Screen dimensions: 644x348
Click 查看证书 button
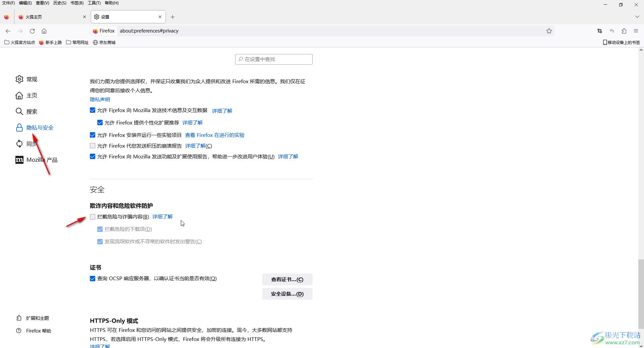tap(287, 279)
